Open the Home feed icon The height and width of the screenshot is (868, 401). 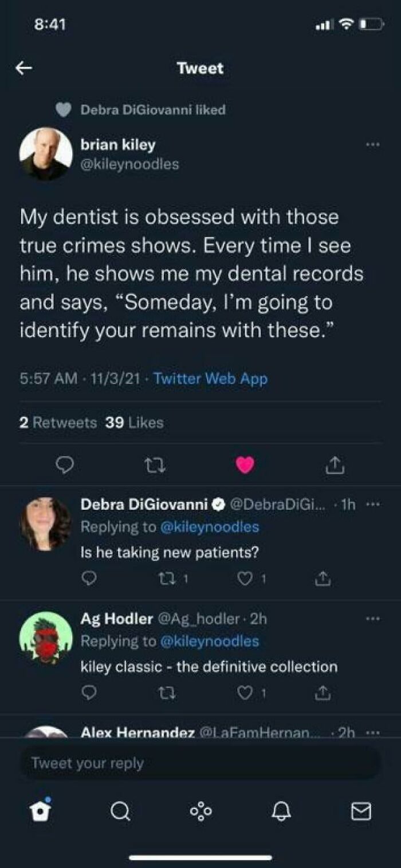coord(40,810)
